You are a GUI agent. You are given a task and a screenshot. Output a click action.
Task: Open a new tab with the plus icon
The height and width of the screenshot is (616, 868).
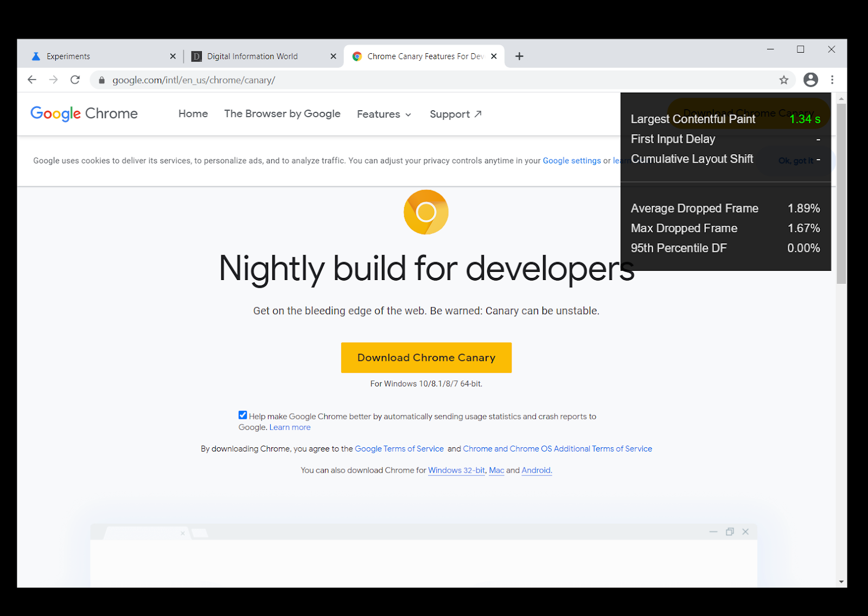pyautogui.click(x=519, y=56)
